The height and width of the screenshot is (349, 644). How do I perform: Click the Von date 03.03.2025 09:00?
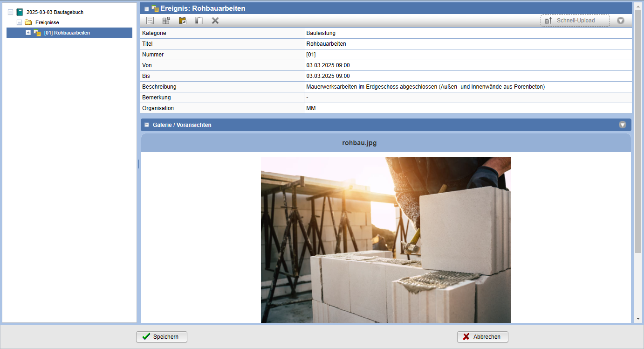pyautogui.click(x=328, y=65)
